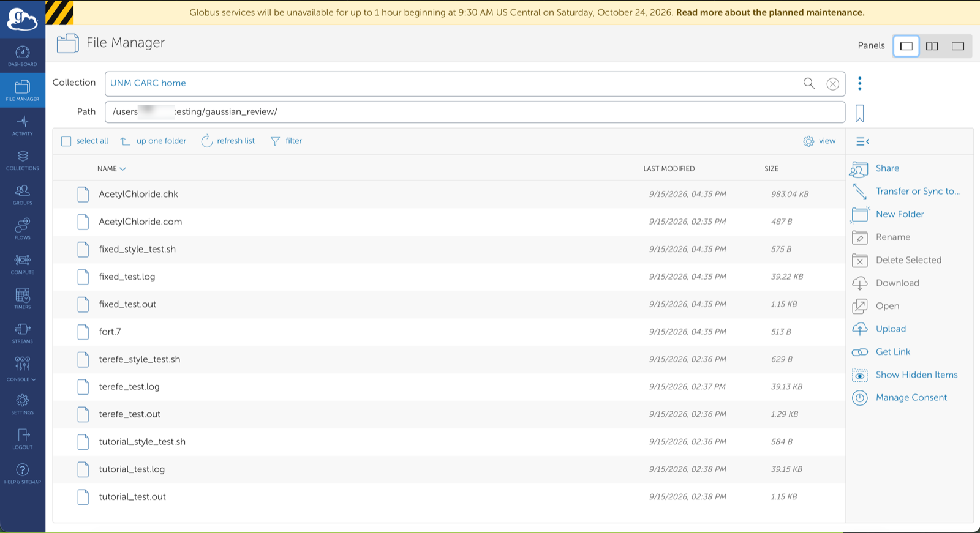Check the select all checkbox
This screenshot has height=533, width=980.
click(x=66, y=141)
